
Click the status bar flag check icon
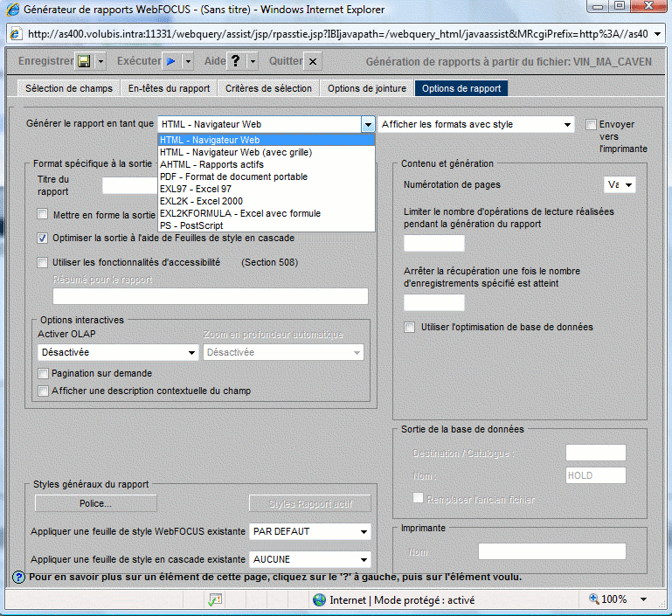tap(215, 599)
